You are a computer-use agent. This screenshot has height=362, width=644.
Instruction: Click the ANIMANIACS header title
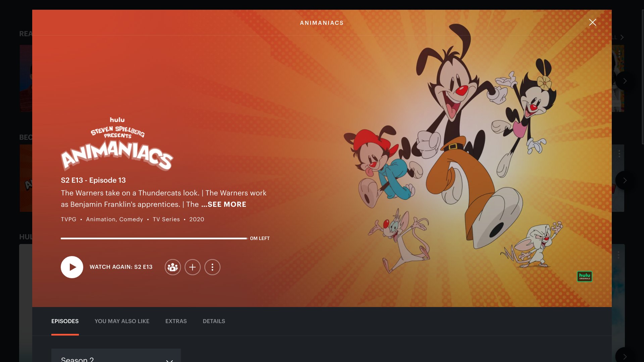(x=322, y=23)
